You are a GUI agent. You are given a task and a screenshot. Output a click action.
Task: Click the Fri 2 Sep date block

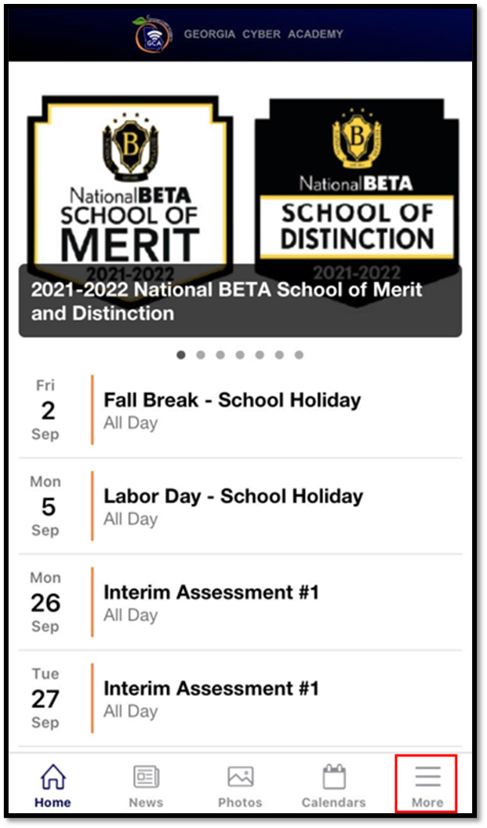pos(46,410)
